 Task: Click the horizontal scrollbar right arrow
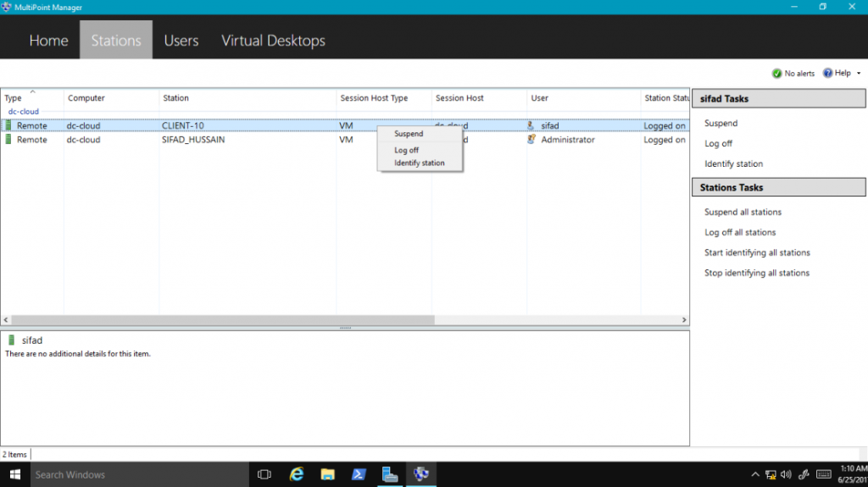click(x=684, y=320)
